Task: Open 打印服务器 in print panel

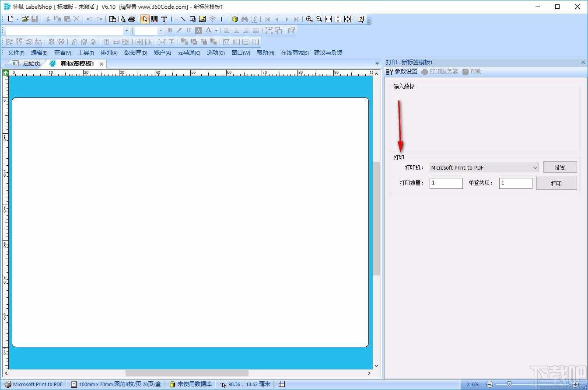Action: point(440,71)
